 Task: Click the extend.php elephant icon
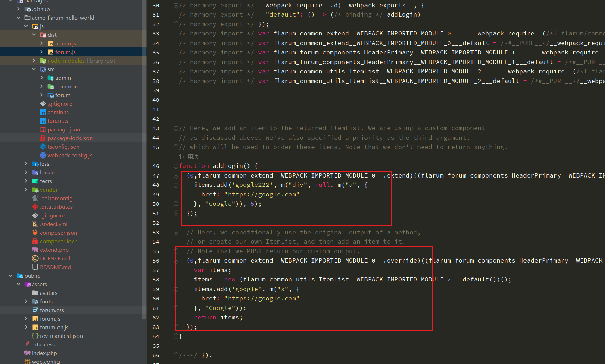point(35,250)
